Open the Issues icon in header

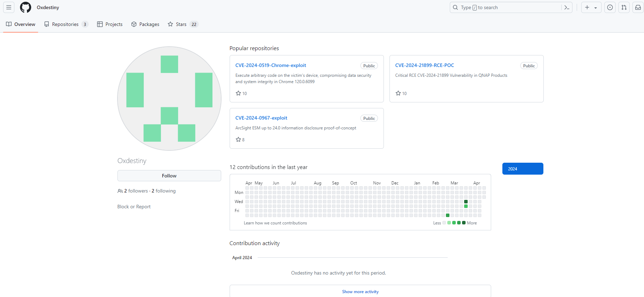pos(610,7)
